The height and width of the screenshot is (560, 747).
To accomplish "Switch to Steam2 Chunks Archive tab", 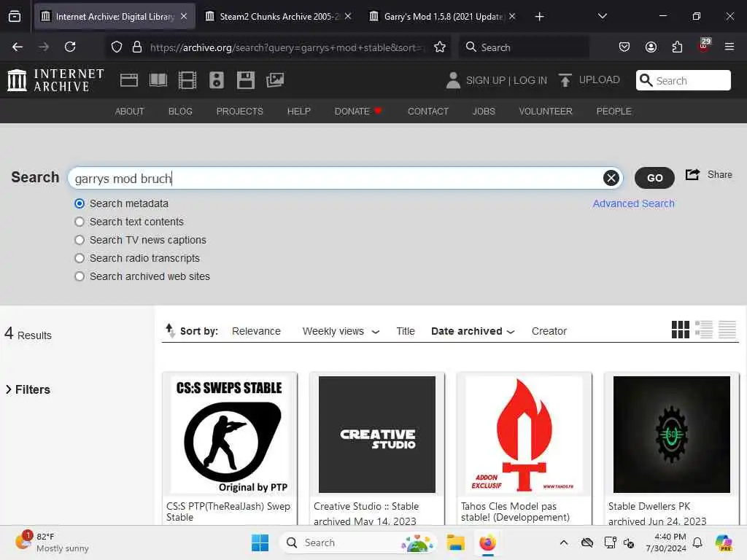I will pyautogui.click(x=278, y=17).
